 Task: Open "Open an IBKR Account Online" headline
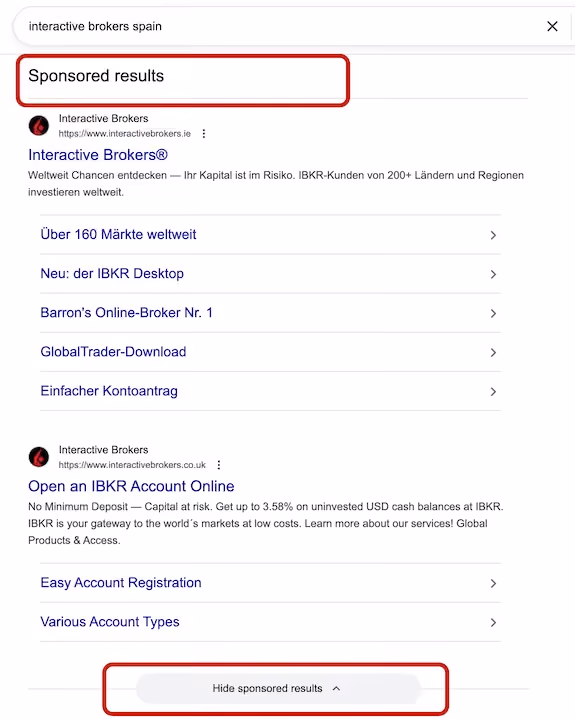(x=131, y=486)
